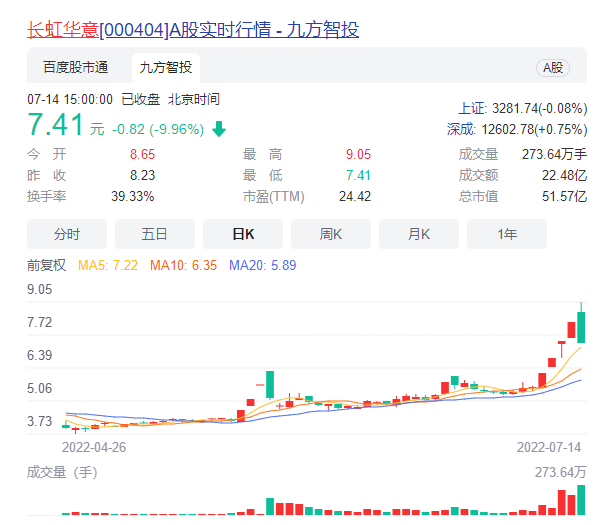Switch to the 周K weekly chart

[331, 234]
